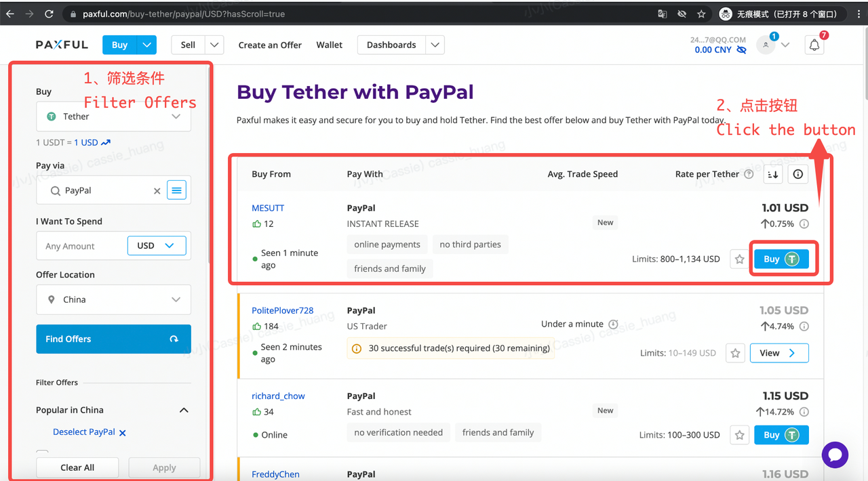Click the no third parties tag
Screen dimensions: 868x481
pyautogui.click(x=470, y=245)
